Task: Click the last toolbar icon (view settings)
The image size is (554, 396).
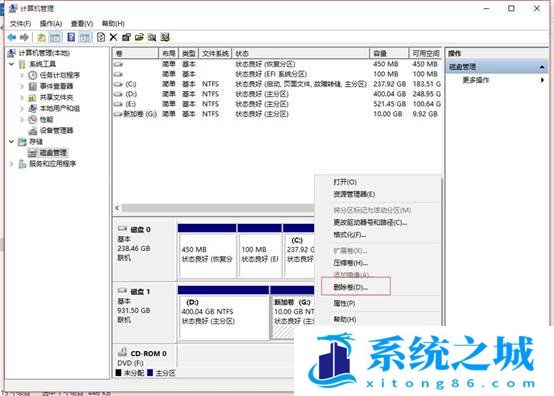Action: 165,37
